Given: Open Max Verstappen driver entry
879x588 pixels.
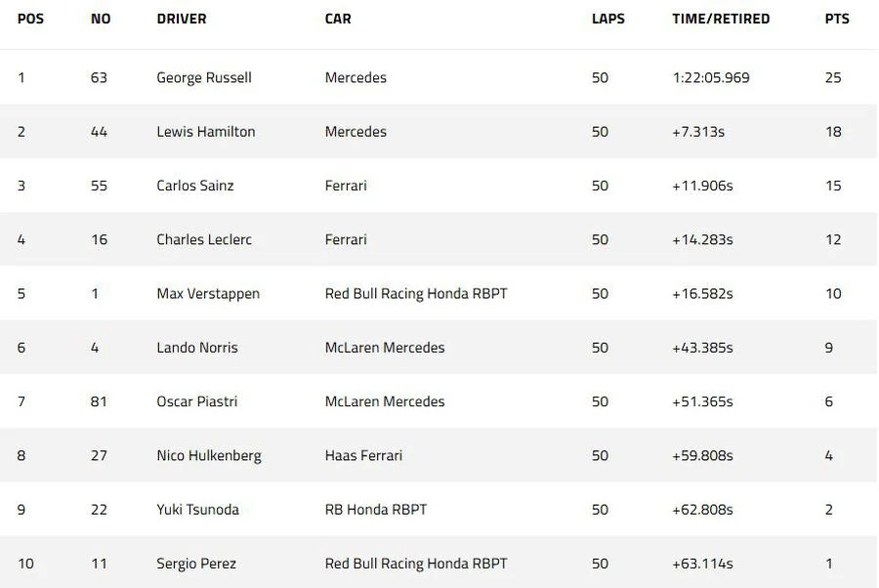Looking at the screenshot, I should 208,294.
